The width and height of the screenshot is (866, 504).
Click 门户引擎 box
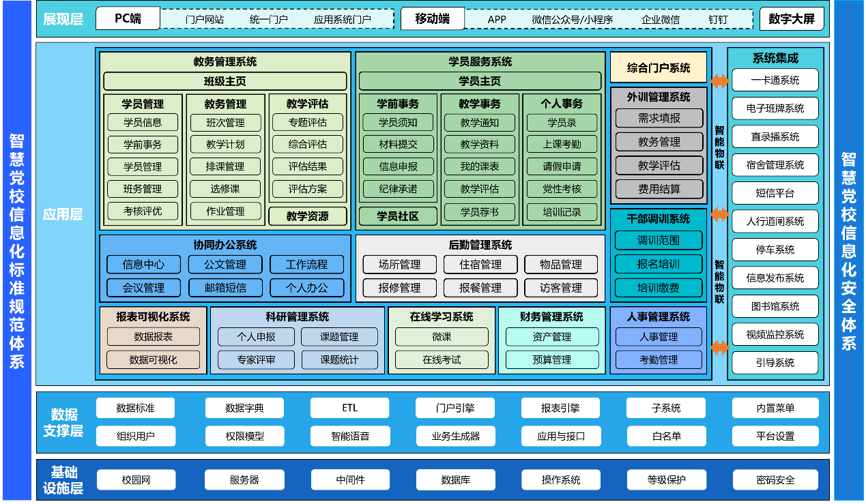455,408
